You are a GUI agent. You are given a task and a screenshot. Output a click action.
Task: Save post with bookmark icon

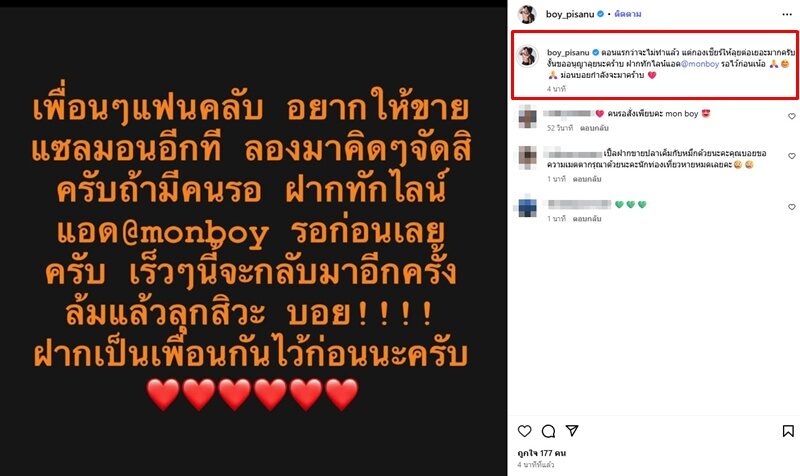coord(788,431)
